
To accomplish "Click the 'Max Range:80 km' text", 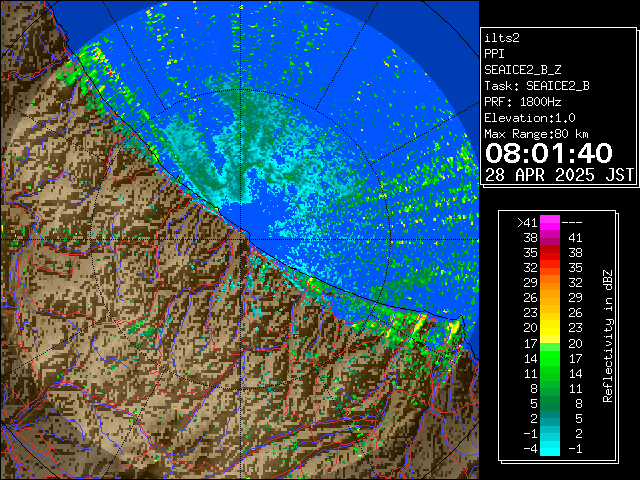I will tap(536, 134).
